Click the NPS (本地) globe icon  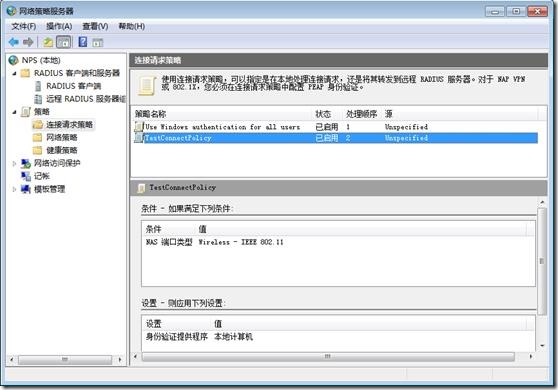13,60
